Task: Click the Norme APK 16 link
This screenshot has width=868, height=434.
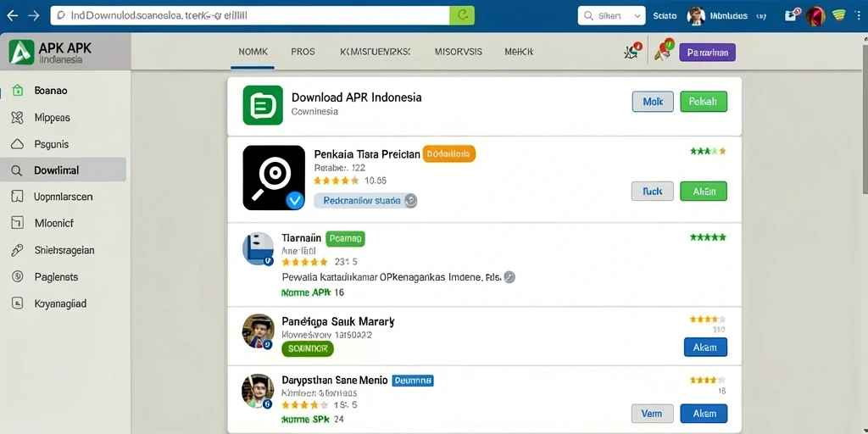Action: click(313, 292)
